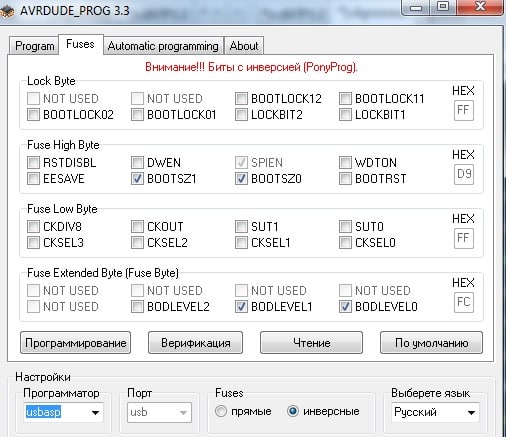Toggle the DWEN fuse checkbox
Viewport: 506px width, 437px height.
[137, 163]
